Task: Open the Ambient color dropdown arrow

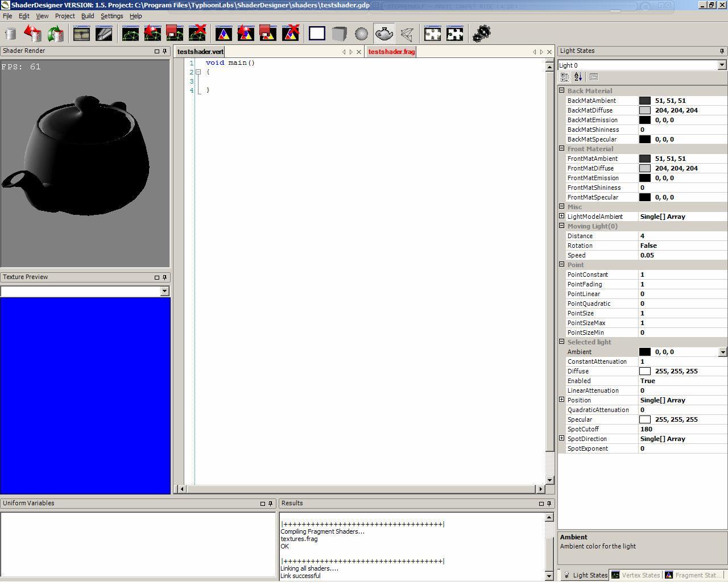Action: pos(723,352)
